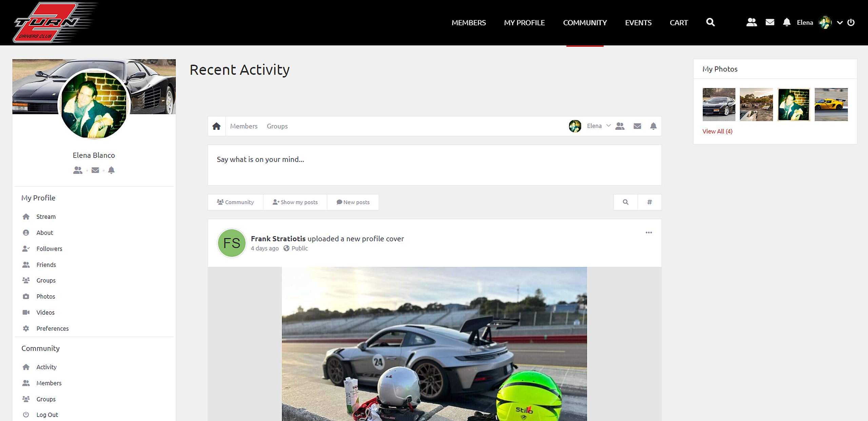This screenshot has width=868, height=421.
Task: Click the search magnifier in top navigation
Action: (710, 22)
